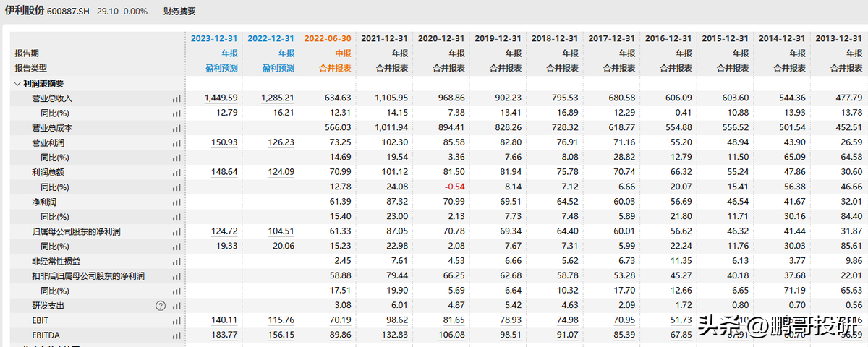Click the revenue value 1,449.59
This screenshot has width=868, height=347.
(x=221, y=98)
